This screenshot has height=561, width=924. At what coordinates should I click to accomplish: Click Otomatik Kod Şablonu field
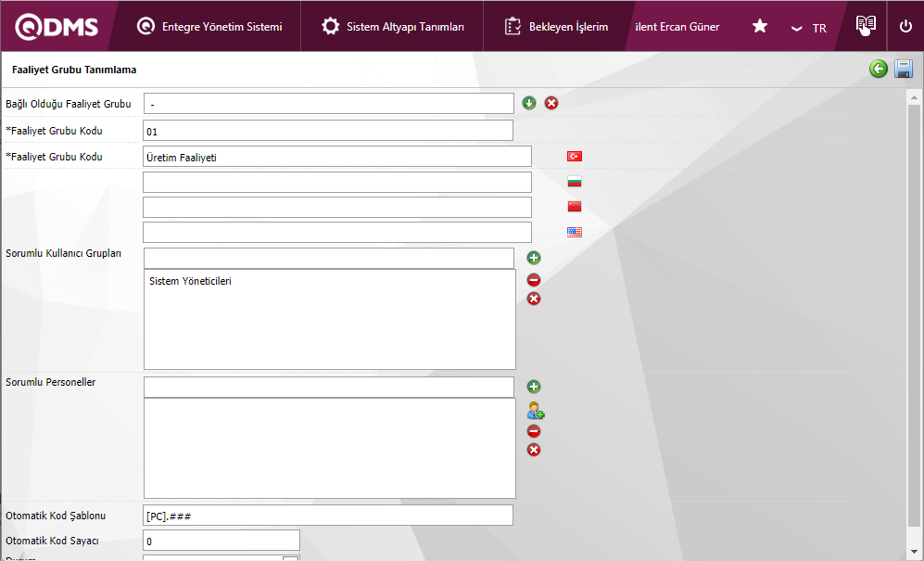point(328,515)
